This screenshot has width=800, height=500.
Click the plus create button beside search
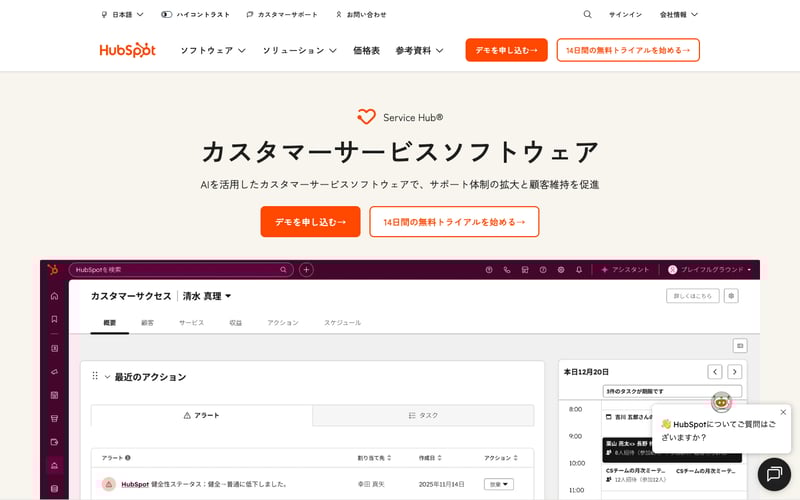(306, 269)
